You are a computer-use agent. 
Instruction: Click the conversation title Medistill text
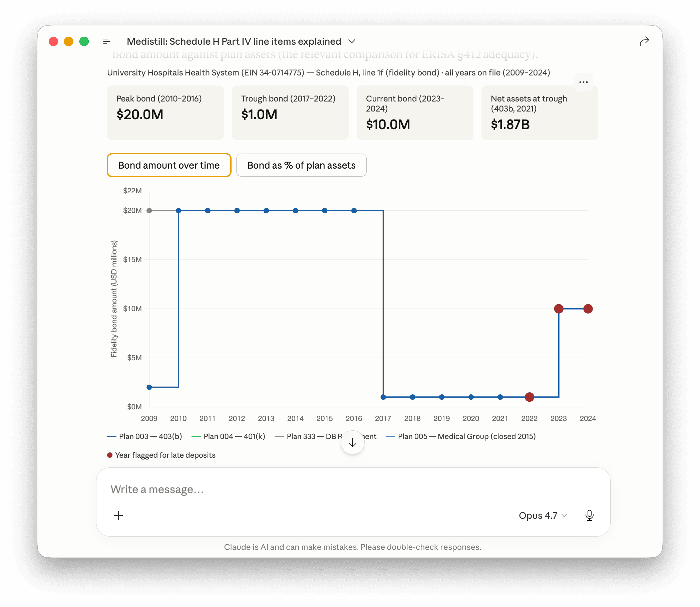234,41
